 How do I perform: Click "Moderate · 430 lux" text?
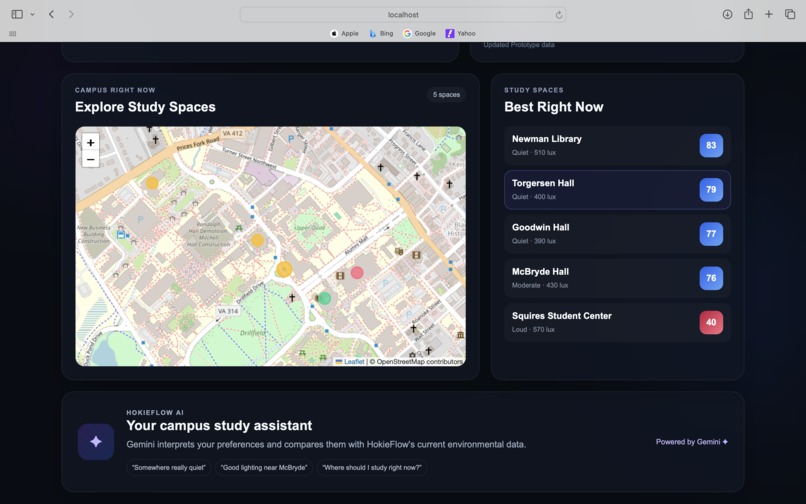tap(540, 285)
